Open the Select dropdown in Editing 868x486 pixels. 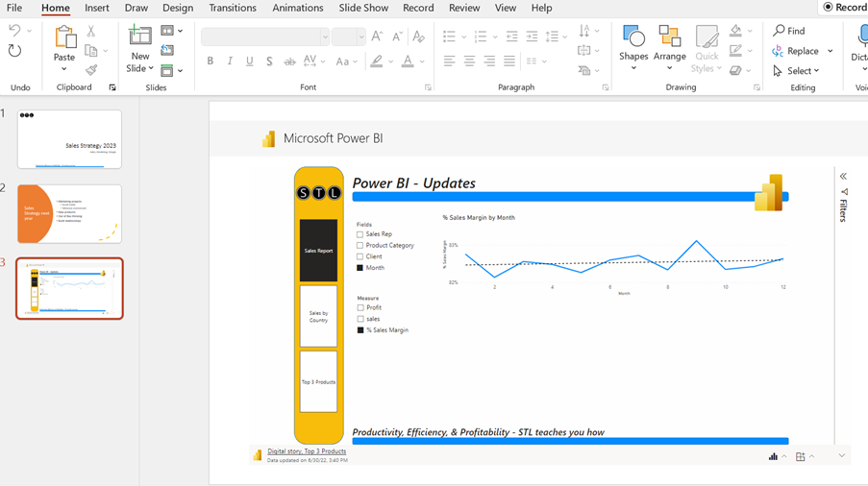click(x=796, y=71)
